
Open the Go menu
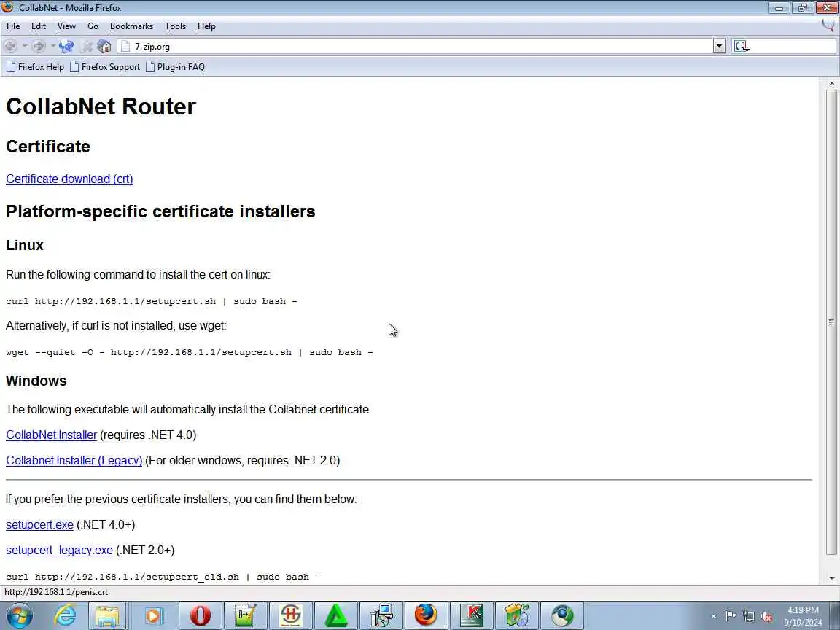click(x=93, y=26)
